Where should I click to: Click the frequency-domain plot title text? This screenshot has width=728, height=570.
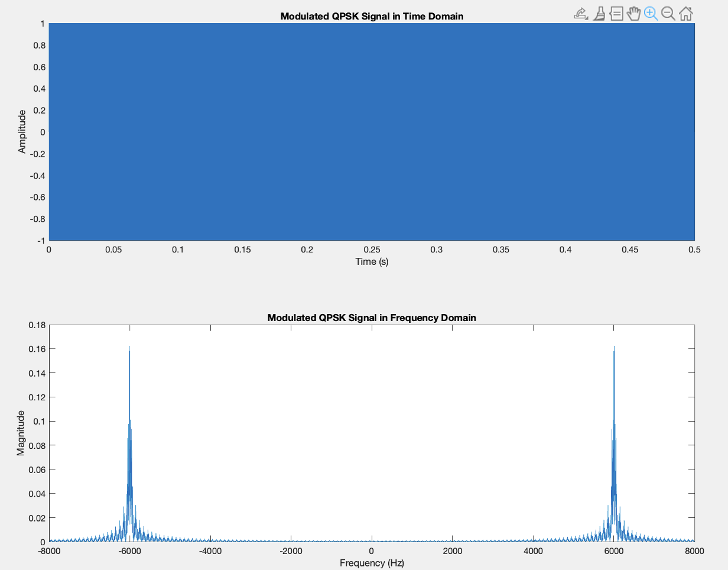[372, 318]
